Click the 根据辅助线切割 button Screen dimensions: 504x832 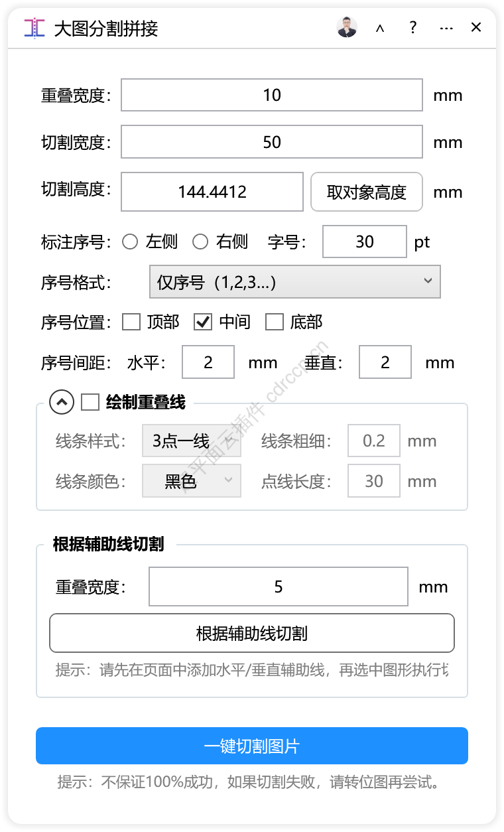point(252,634)
